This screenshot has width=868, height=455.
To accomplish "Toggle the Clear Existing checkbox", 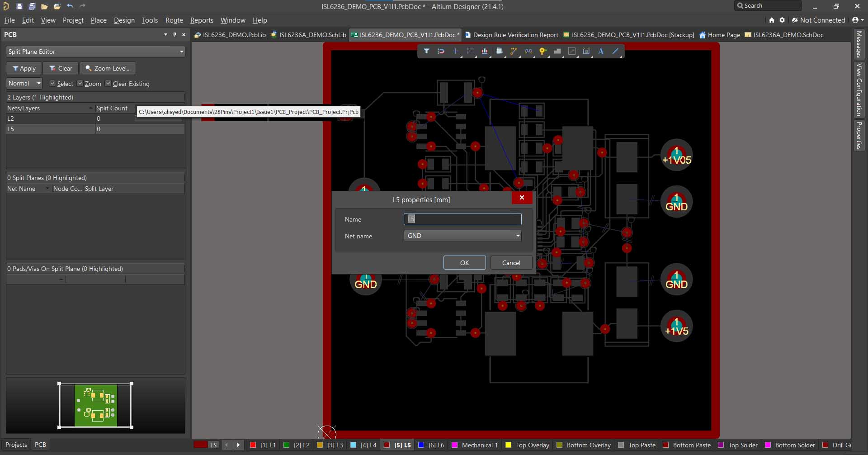I will (x=108, y=83).
